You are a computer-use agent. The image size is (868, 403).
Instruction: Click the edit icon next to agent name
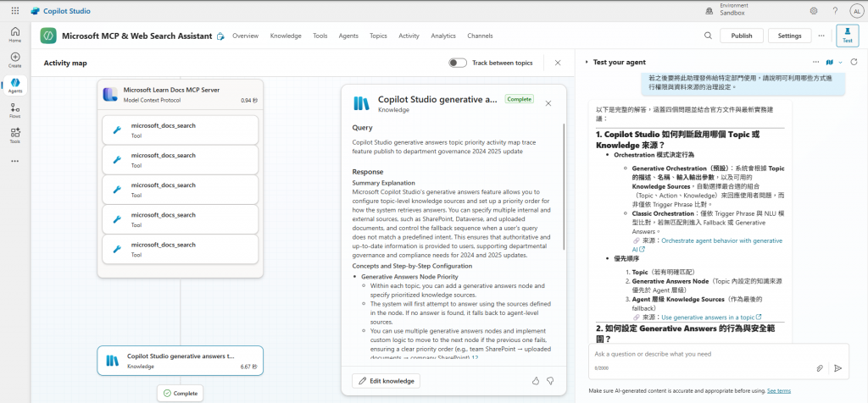220,36
